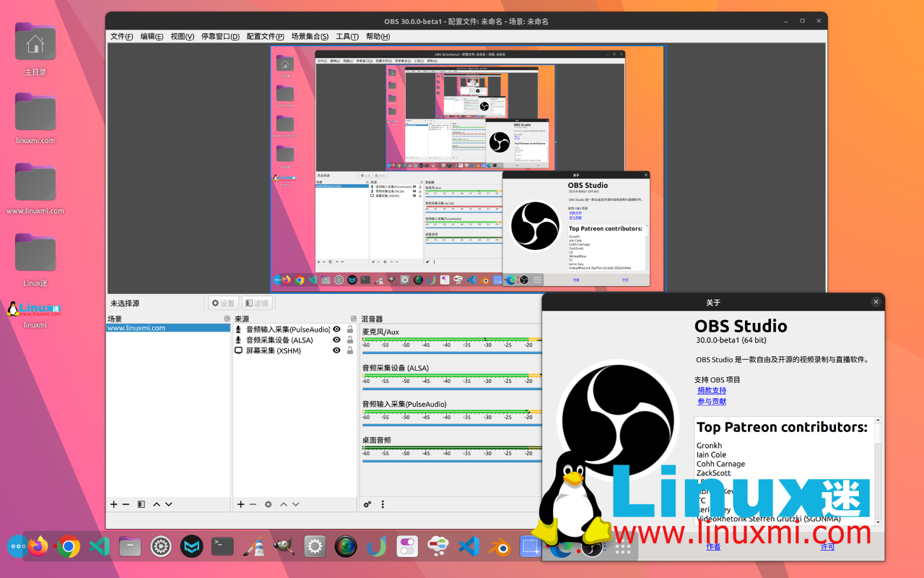Image resolution: width=924 pixels, height=578 pixels.
Task: Open the 配置文件(P) menu
Action: [265, 36]
